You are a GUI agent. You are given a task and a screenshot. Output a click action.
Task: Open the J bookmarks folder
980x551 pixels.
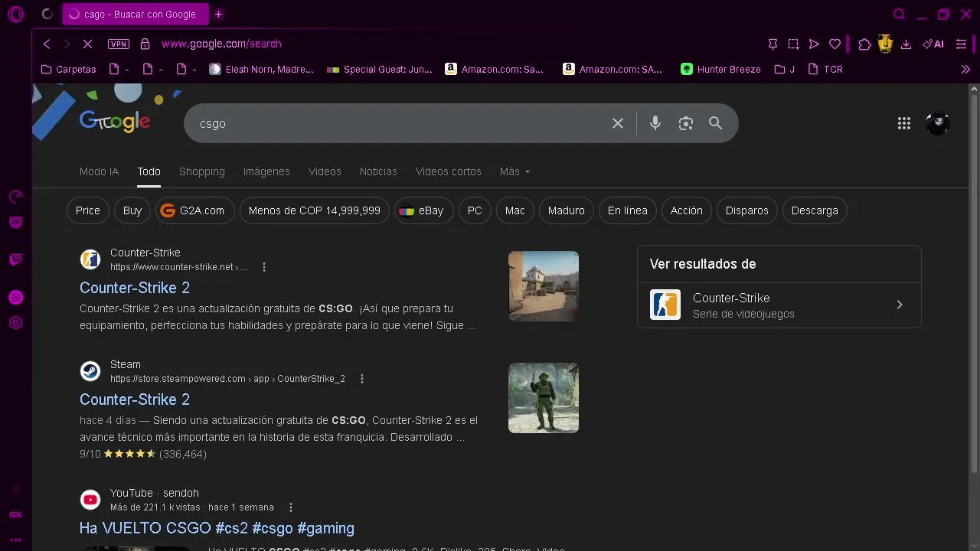pyautogui.click(x=785, y=69)
